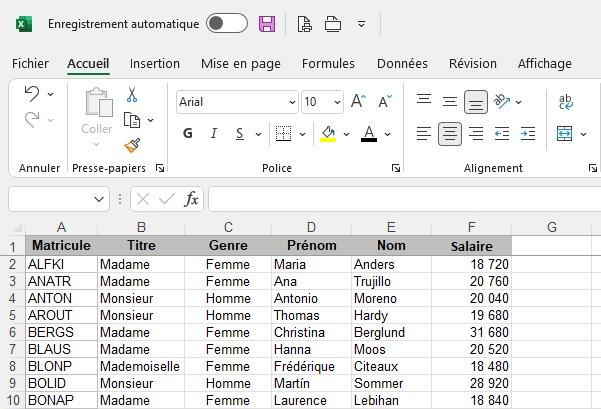
Task: Open the Police dialog launcher
Action: (x=396, y=168)
